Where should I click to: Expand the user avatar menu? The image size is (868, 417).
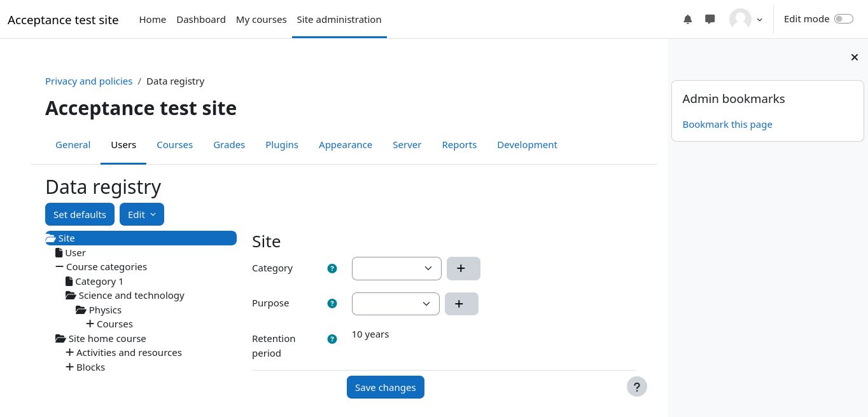746,19
